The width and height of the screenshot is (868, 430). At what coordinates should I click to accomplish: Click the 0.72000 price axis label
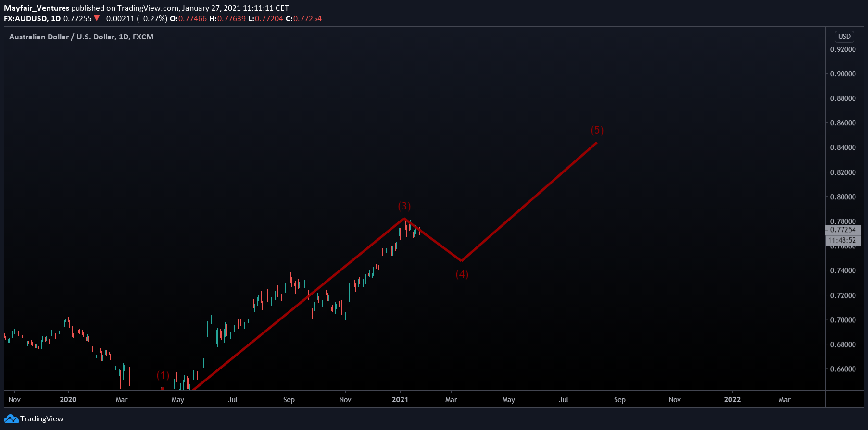[x=843, y=295]
